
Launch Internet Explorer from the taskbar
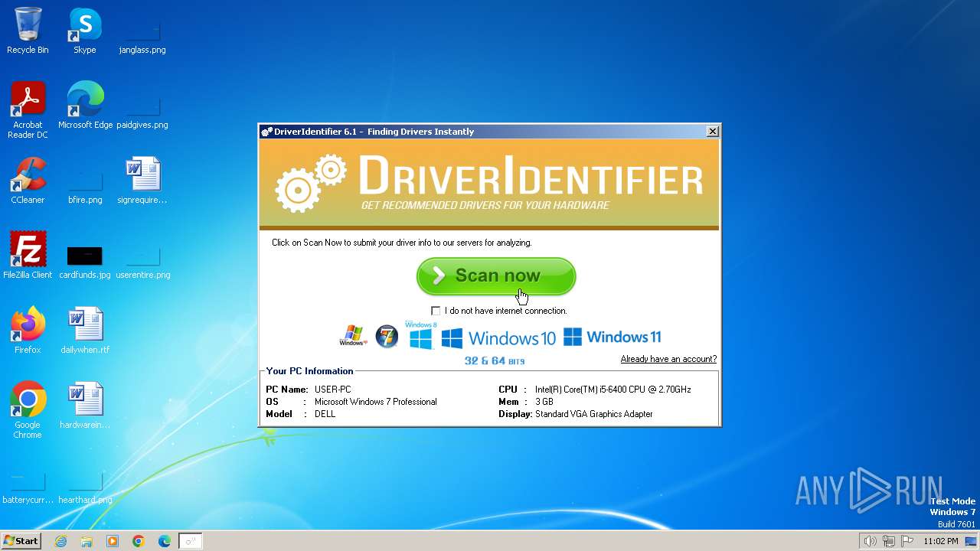pyautogui.click(x=61, y=541)
